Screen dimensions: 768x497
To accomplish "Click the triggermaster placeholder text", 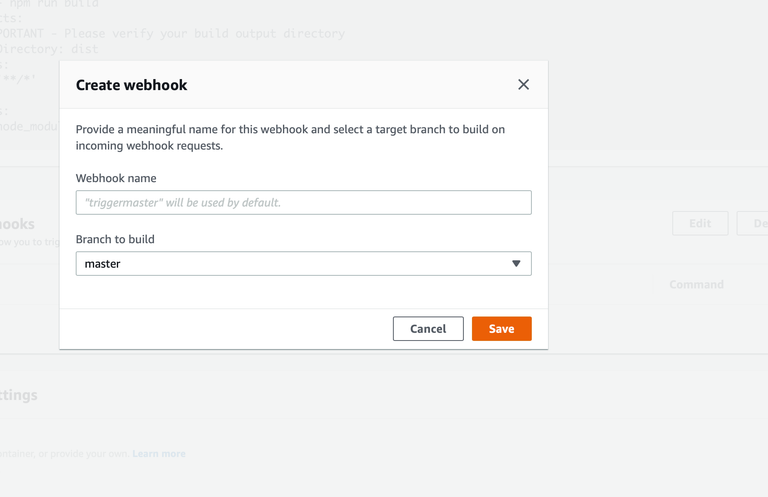I will click(x=183, y=202).
